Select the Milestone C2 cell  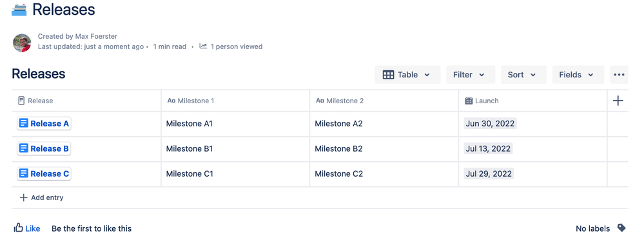pyautogui.click(x=384, y=174)
